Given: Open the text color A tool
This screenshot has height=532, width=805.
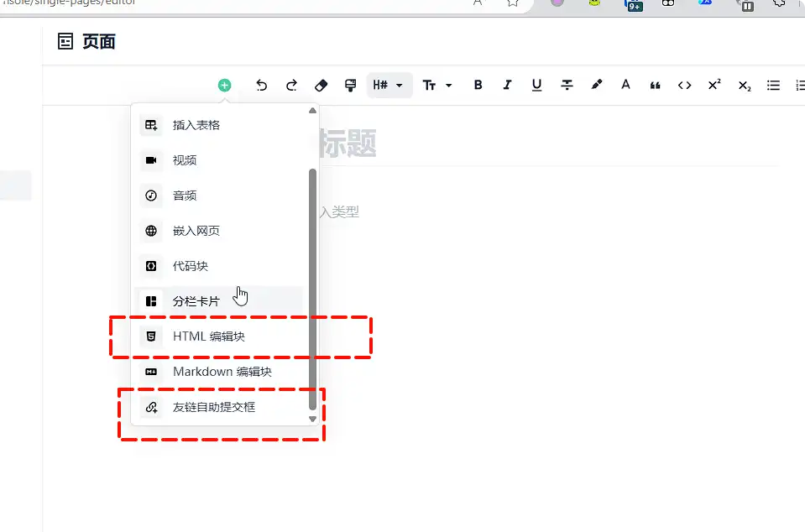Looking at the screenshot, I should [x=625, y=85].
